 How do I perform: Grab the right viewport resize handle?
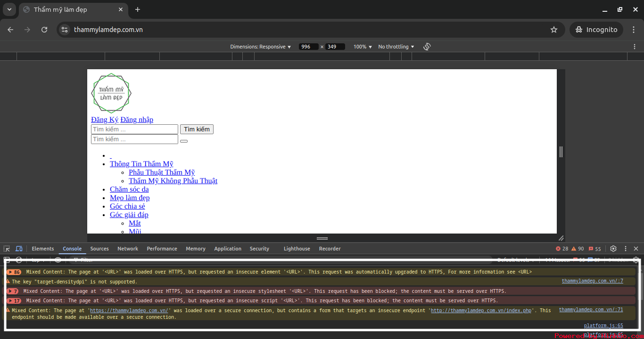[x=561, y=152]
